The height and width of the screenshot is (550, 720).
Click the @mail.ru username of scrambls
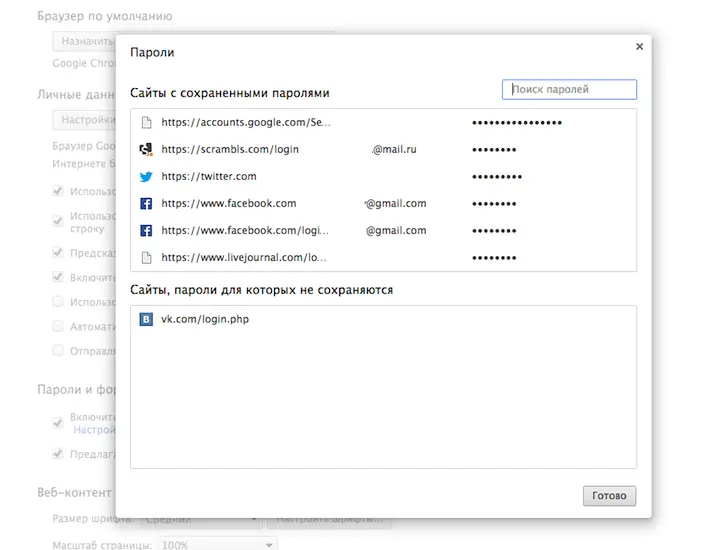[x=394, y=149]
